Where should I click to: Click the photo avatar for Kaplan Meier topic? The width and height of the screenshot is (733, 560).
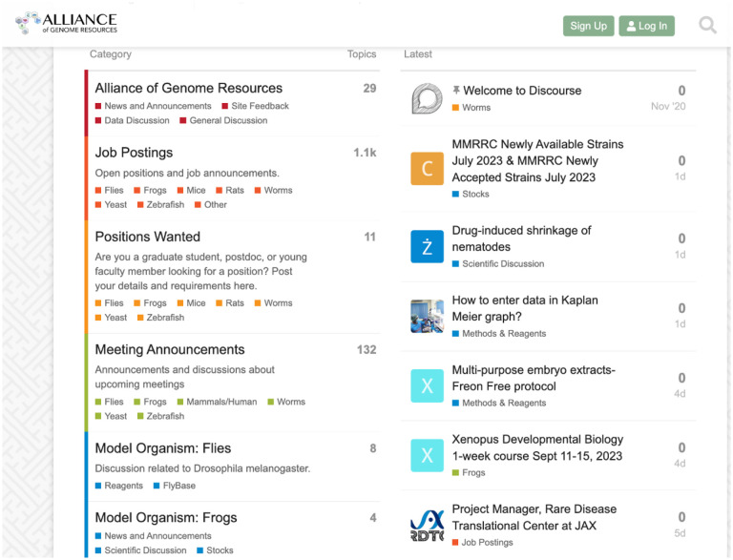[x=427, y=316]
